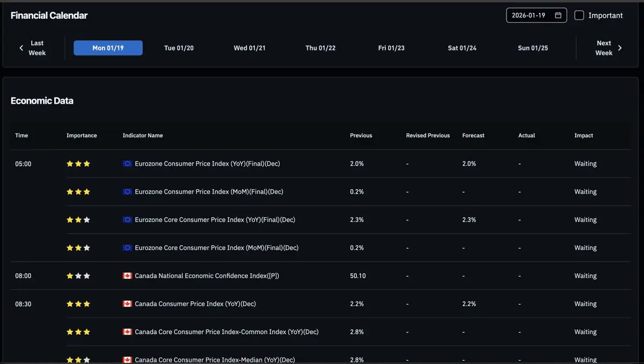This screenshot has height=364, width=644.
Task: Tick the Important checkbox
Action: coord(579,16)
